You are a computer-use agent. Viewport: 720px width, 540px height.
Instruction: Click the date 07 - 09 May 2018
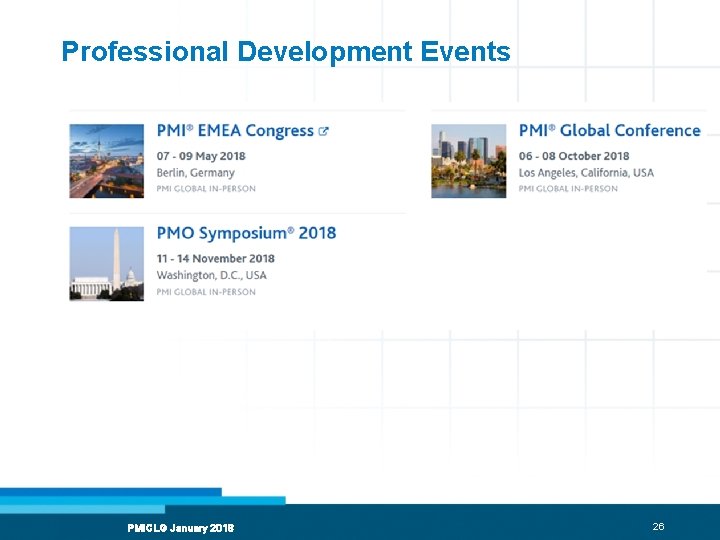201,156
